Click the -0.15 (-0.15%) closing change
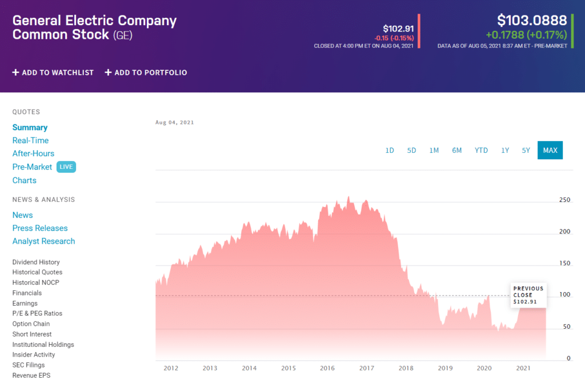The height and width of the screenshot is (392, 585). point(394,38)
